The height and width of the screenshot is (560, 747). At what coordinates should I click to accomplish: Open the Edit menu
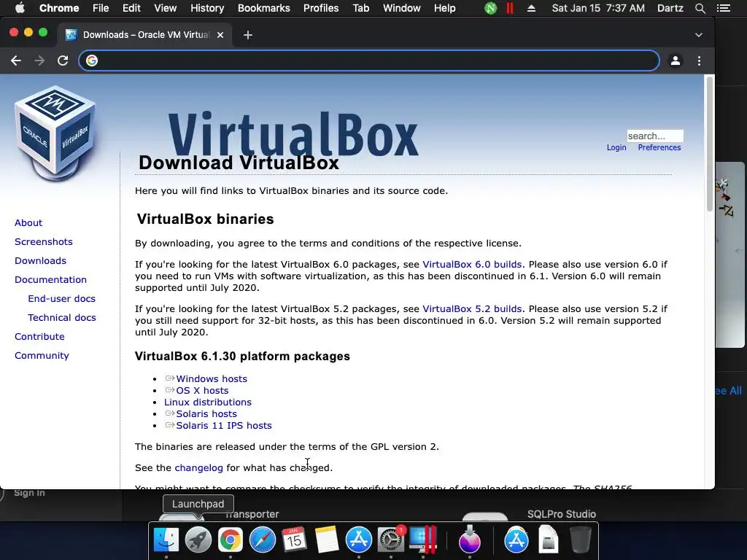131,8
